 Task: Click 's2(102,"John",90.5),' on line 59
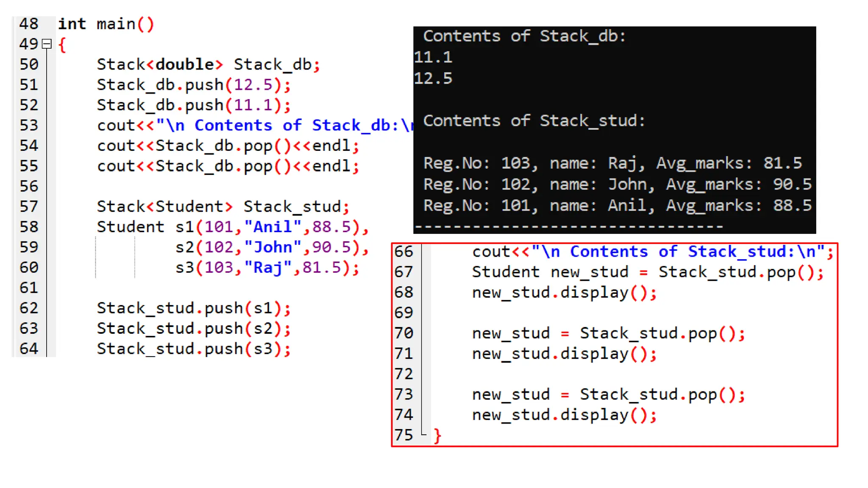pos(272,247)
